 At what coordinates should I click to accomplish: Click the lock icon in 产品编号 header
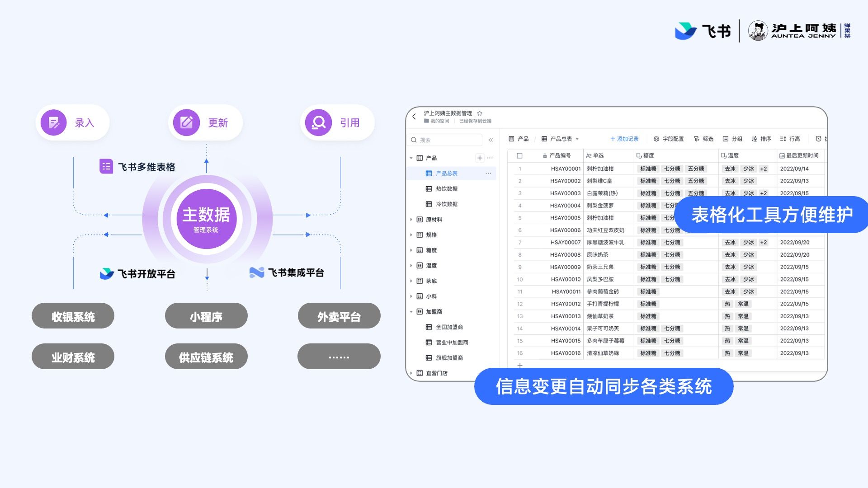(545, 156)
